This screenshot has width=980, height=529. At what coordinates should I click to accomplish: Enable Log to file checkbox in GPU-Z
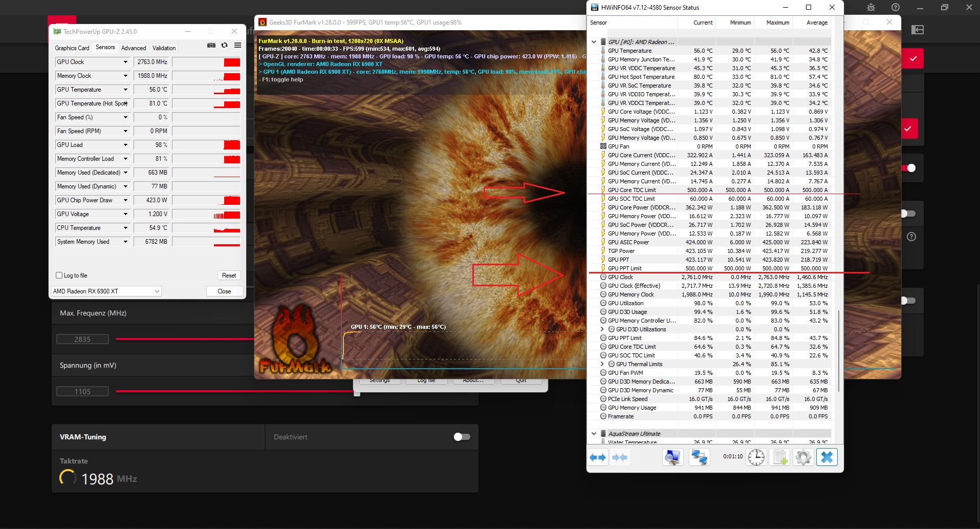coord(59,276)
